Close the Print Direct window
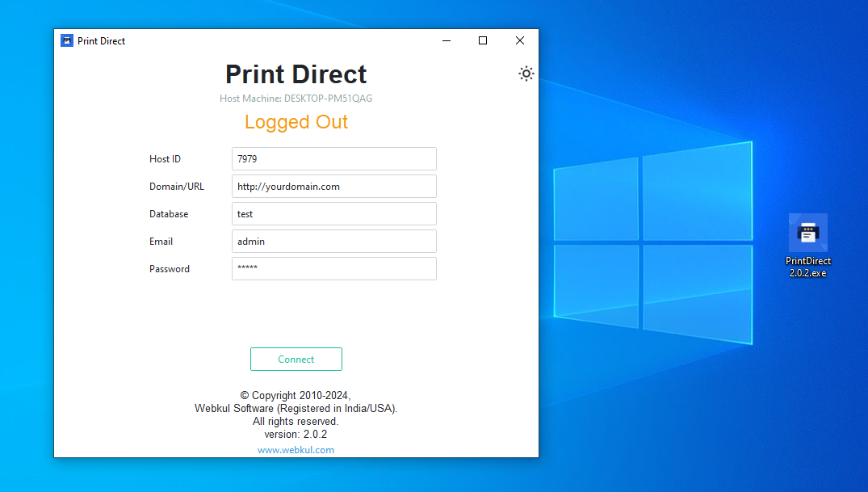Image resolution: width=868 pixels, height=492 pixels. tap(520, 40)
